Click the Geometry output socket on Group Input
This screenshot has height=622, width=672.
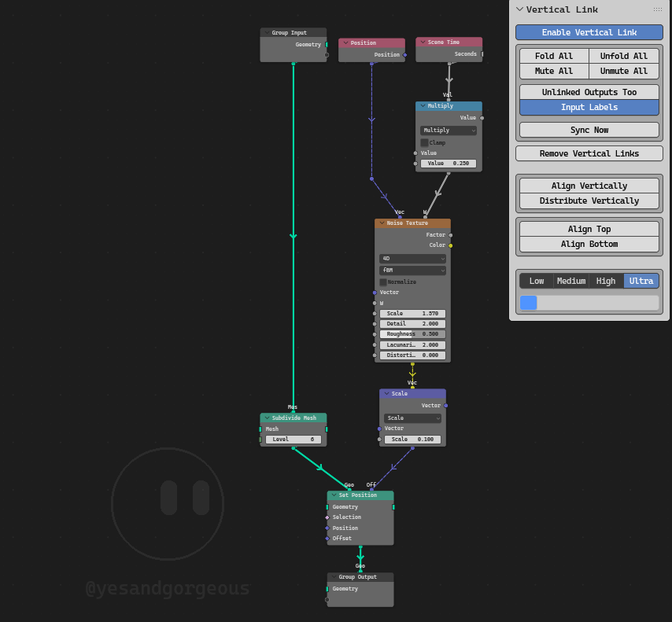point(327,45)
